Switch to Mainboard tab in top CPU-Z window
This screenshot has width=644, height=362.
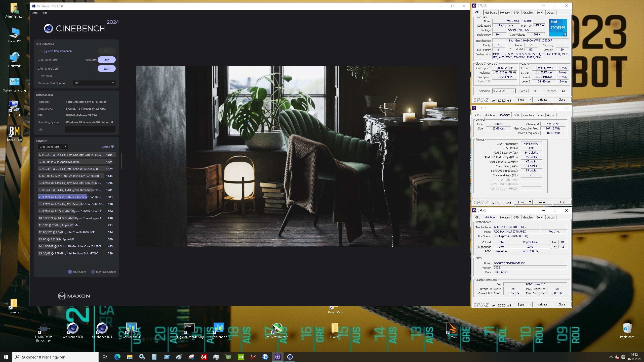pos(491,13)
